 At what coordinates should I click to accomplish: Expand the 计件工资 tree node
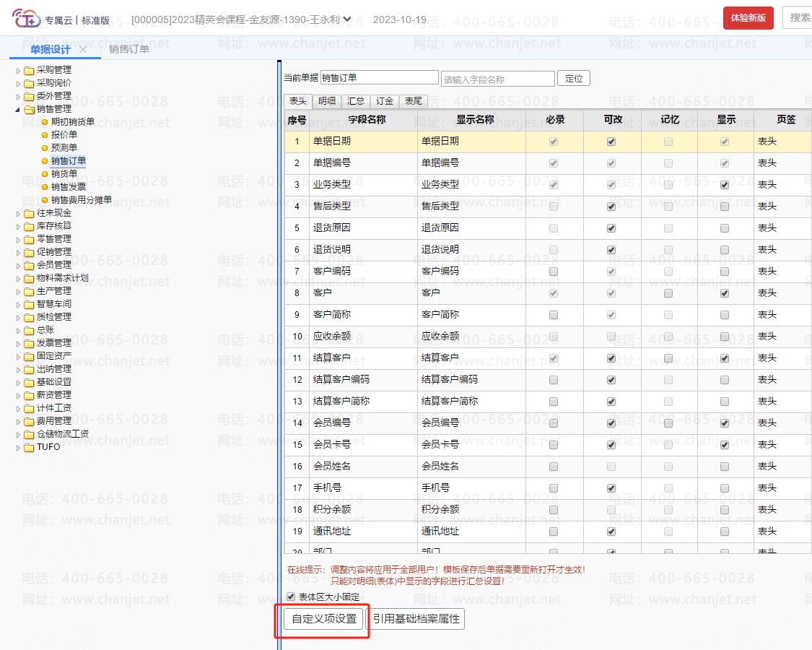pyautogui.click(x=18, y=409)
